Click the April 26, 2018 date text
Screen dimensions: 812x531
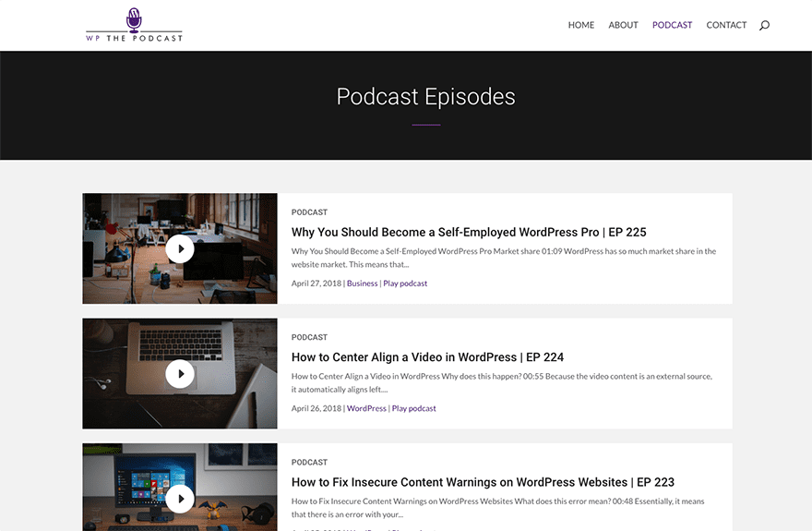tap(316, 408)
